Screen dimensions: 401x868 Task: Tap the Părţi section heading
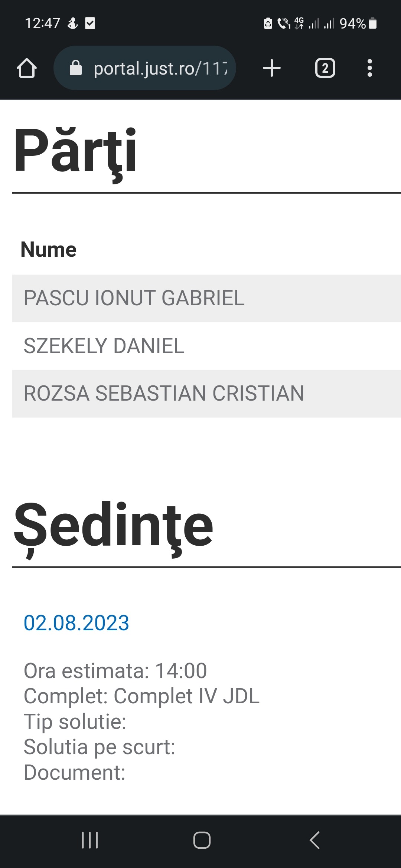[x=75, y=151]
